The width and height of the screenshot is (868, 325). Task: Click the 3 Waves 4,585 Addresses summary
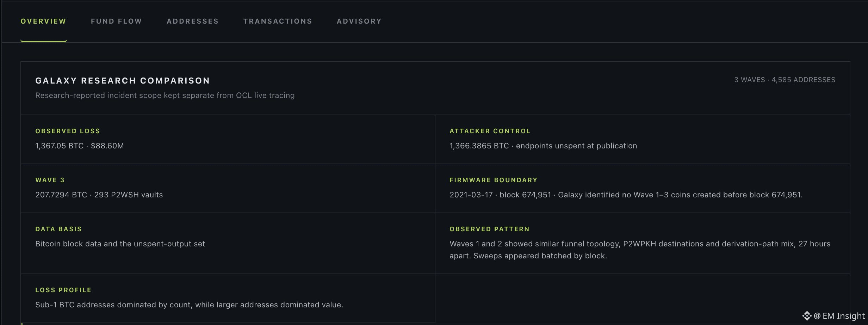click(x=785, y=80)
